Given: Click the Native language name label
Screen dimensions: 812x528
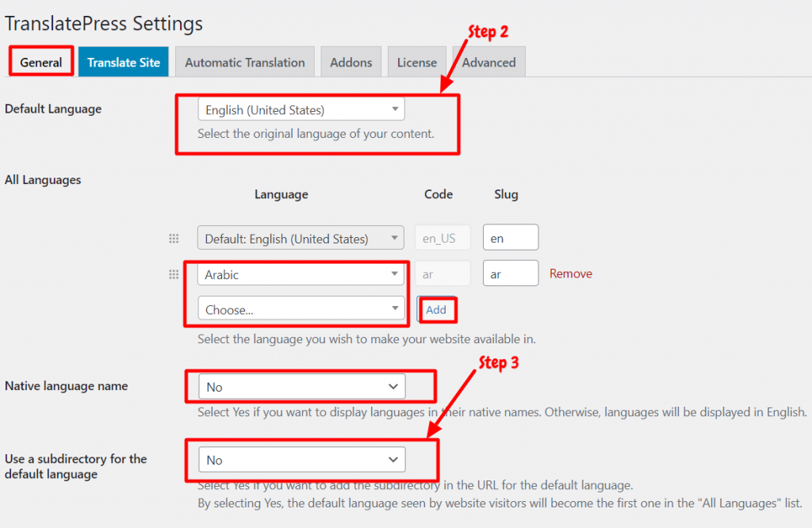Looking at the screenshot, I should [x=67, y=385].
